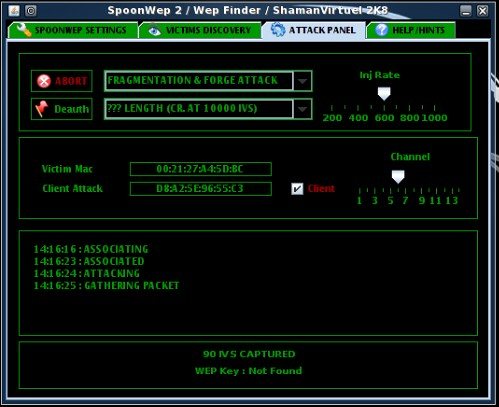Abort the running attack

coord(62,81)
